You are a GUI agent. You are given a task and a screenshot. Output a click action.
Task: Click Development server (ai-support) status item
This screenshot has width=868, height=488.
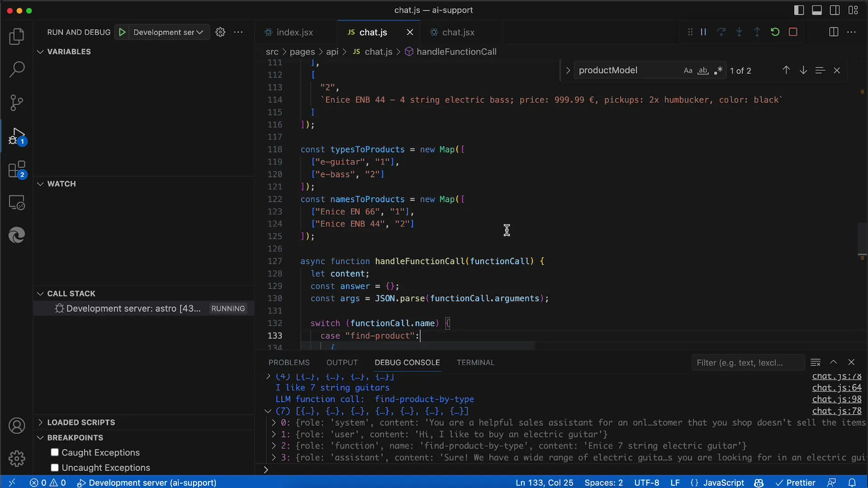[x=147, y=483]
